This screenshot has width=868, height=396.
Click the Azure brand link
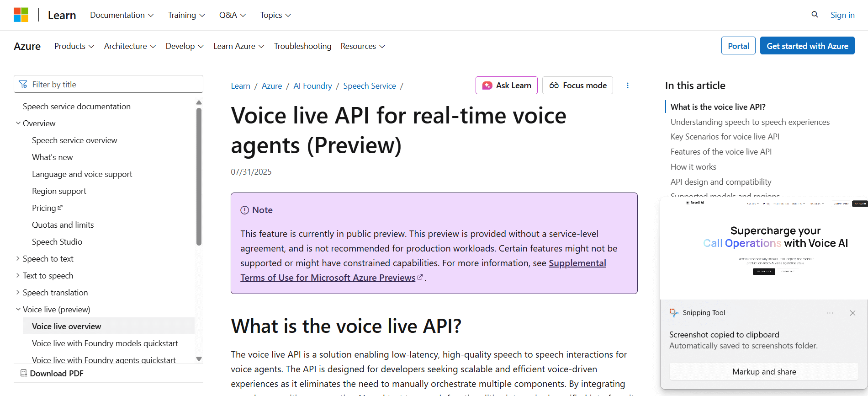(27, 46)
